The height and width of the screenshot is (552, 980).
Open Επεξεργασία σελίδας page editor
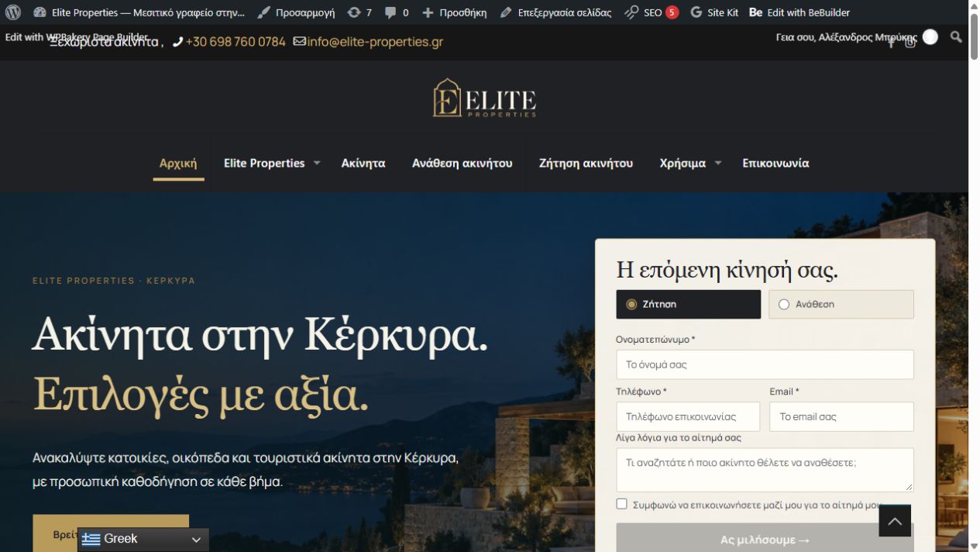click(x=555, y=12)
